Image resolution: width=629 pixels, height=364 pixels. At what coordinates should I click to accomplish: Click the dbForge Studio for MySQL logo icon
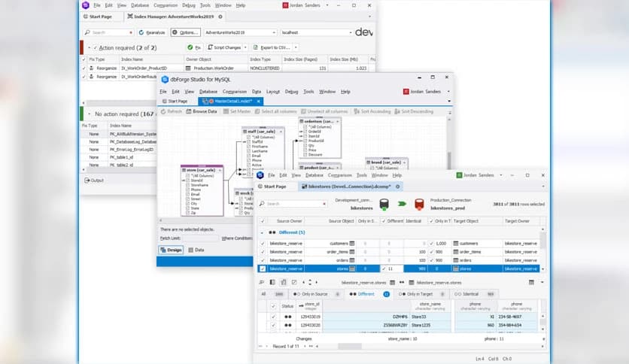point(165,80)
